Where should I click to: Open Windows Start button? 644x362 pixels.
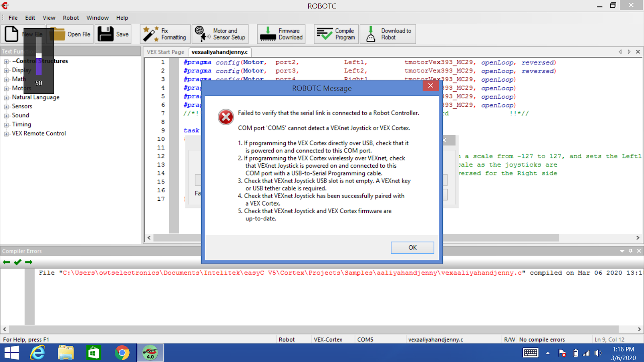(x=12, y=353)
